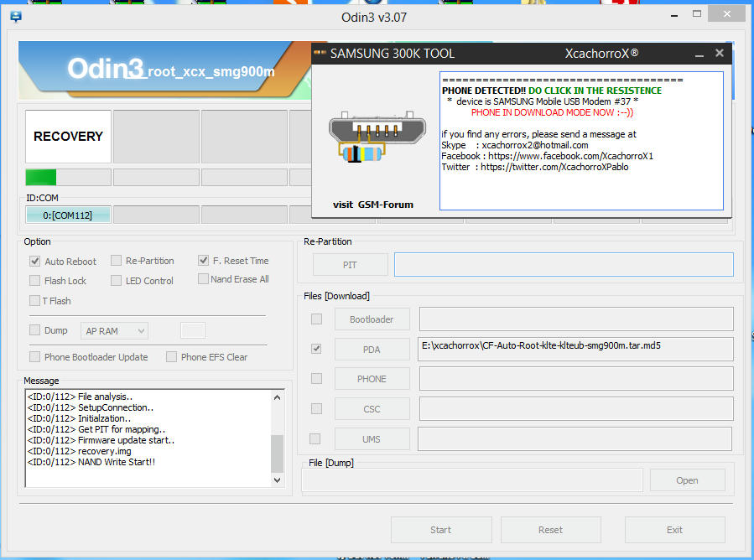The height and width of the screenshot is (560, 754).
Task: Click the PDA path with CF-Auto-Root file
Action: tap(576, 349)
